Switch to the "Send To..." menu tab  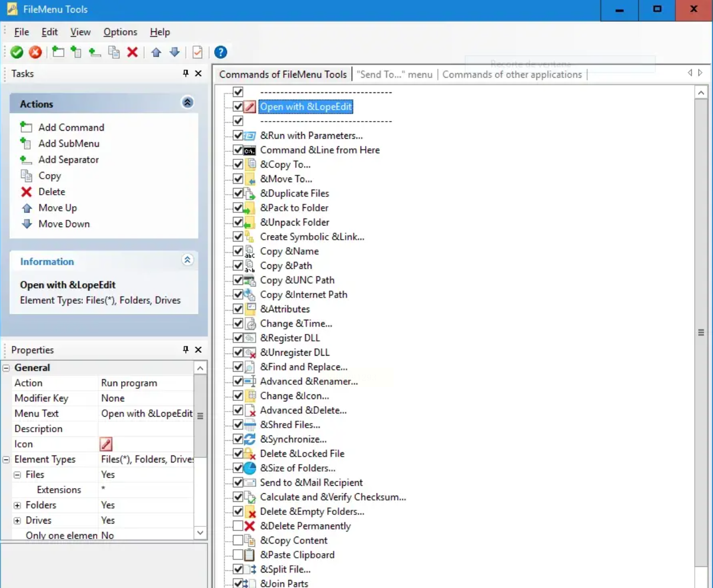coord(395,75)
